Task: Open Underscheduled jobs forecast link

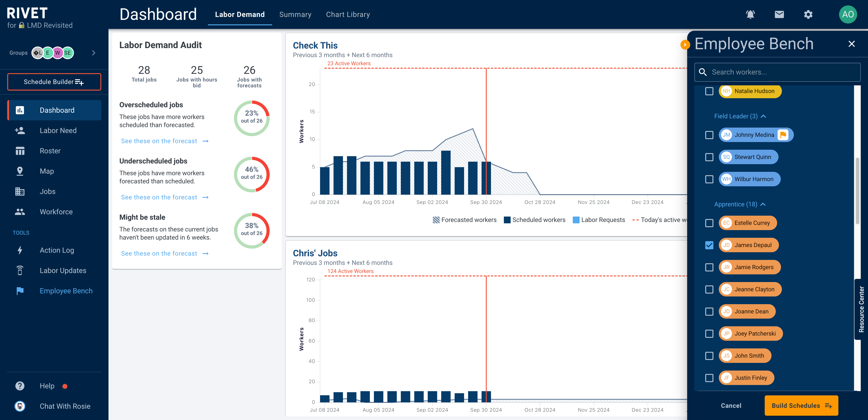Action: 165,197
